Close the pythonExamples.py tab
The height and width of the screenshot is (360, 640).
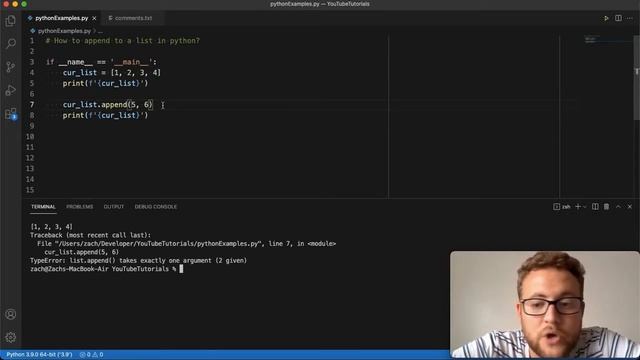pos(94,18)
